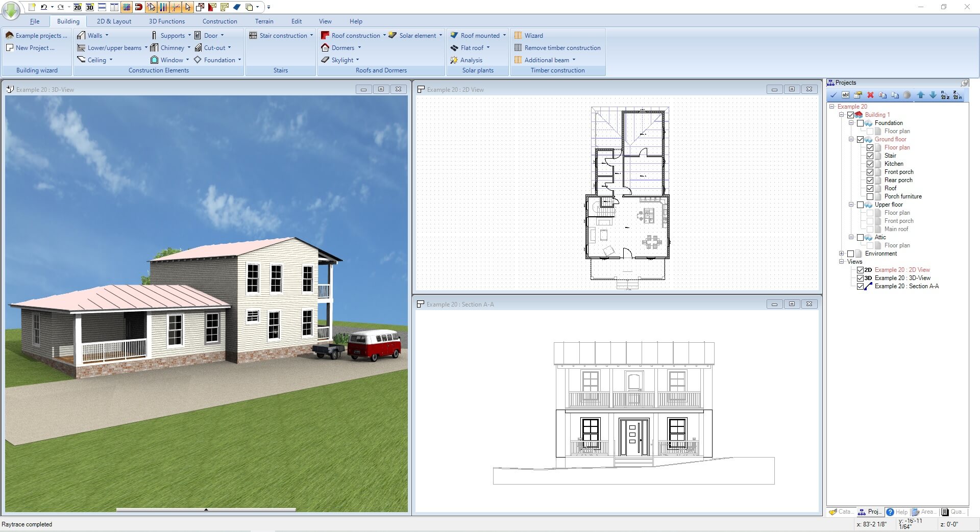Click the horizontal scrollbar below the 3D view
The image size is (980, 532).
(206, 509)
